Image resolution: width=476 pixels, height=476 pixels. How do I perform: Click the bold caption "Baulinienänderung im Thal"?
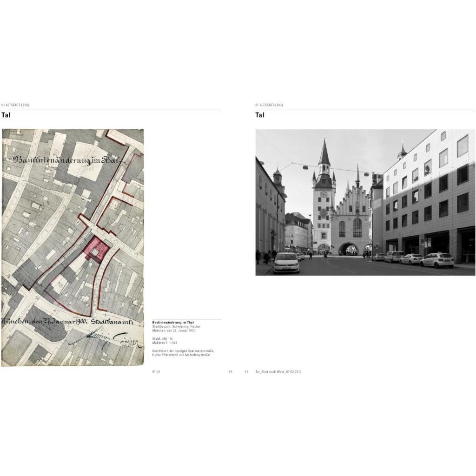click(x=173, y=323)
